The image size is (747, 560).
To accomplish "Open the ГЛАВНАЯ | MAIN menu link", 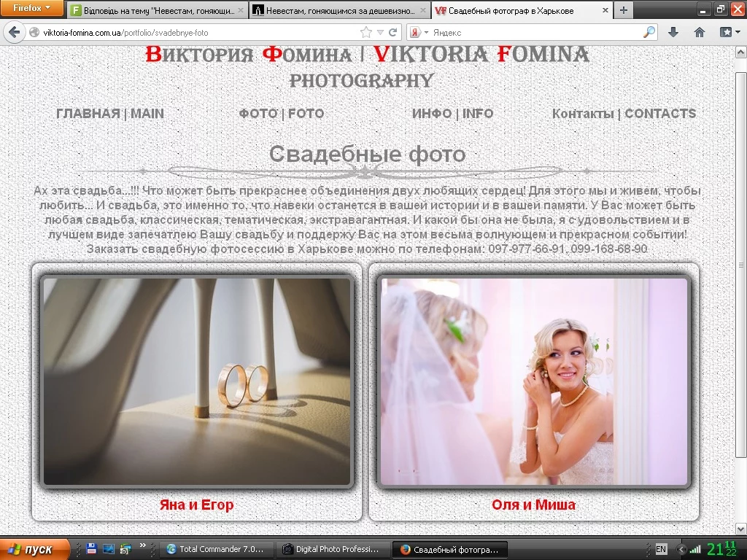I will click(110, 114).
